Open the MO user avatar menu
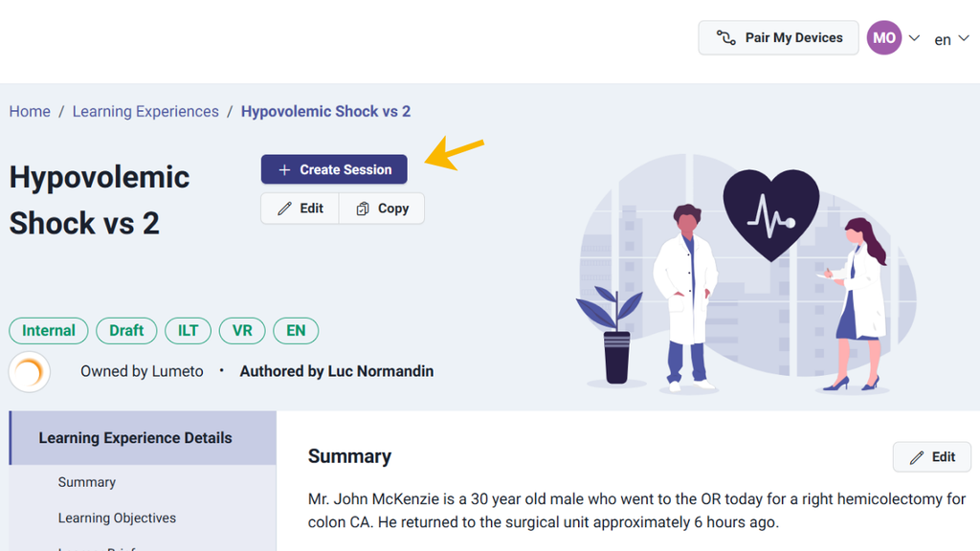 [x=883, y=37]
